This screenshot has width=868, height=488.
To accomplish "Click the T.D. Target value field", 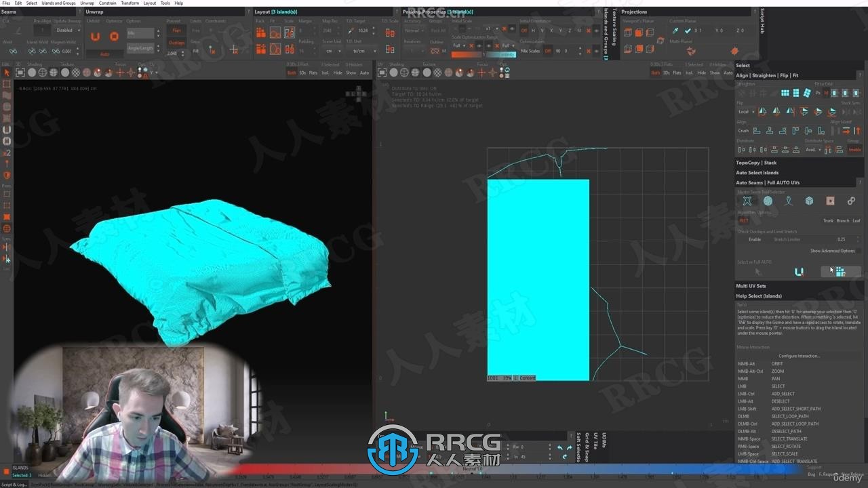I will click(363, 30).
